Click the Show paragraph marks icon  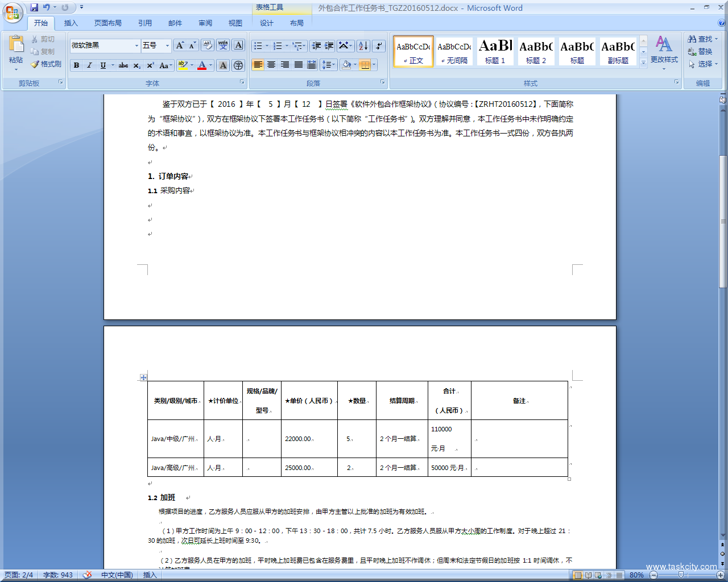[x=379, y=46]
